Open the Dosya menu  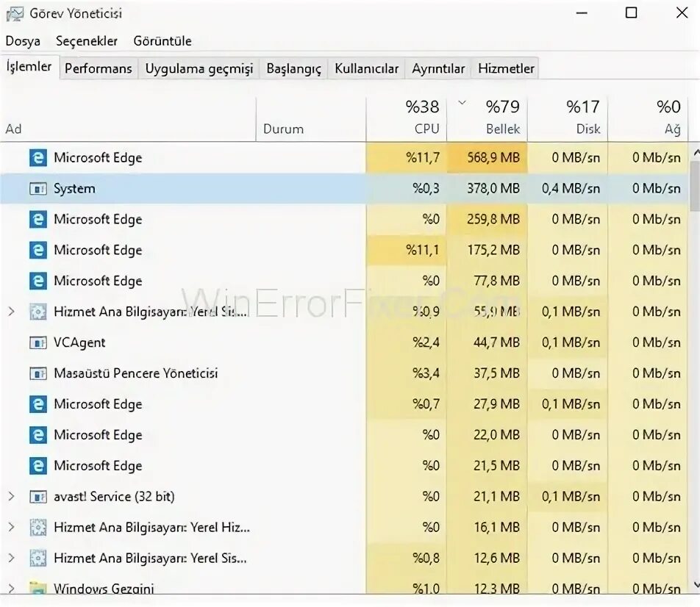coord(23,41)
